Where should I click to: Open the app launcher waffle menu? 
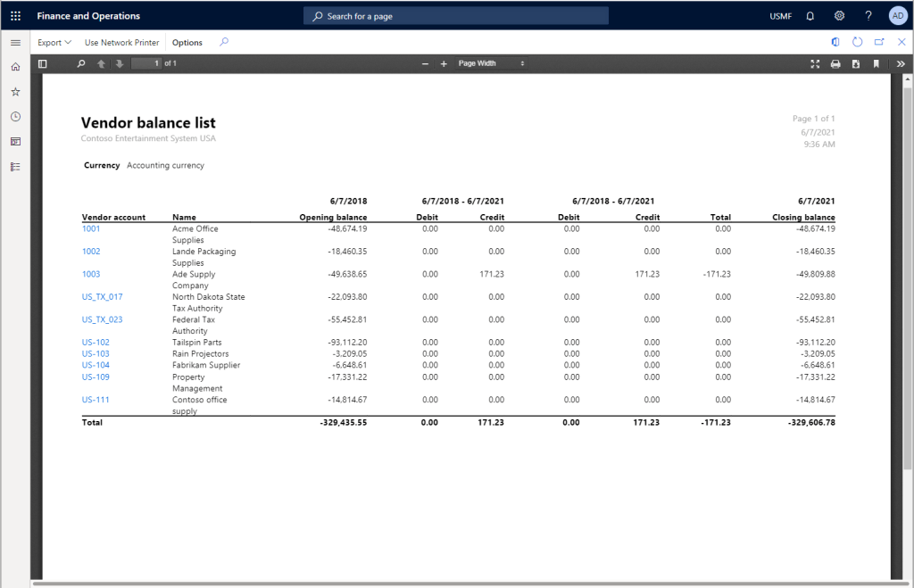tap(15, 16)
